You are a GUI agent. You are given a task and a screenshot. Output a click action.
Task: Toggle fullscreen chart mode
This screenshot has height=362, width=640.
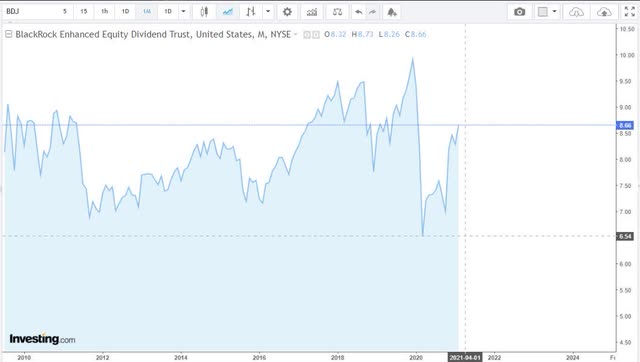point(630,12)
